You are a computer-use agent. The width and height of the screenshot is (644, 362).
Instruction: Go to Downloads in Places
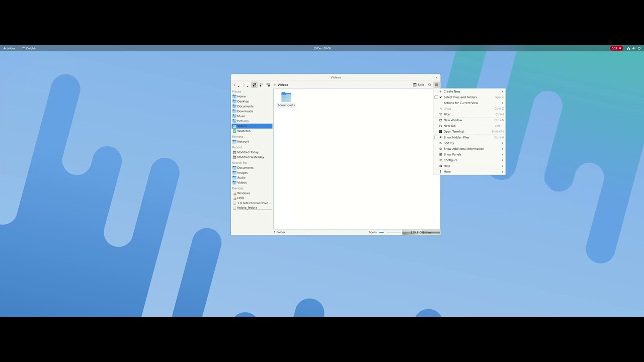click(x=252, y=111)
